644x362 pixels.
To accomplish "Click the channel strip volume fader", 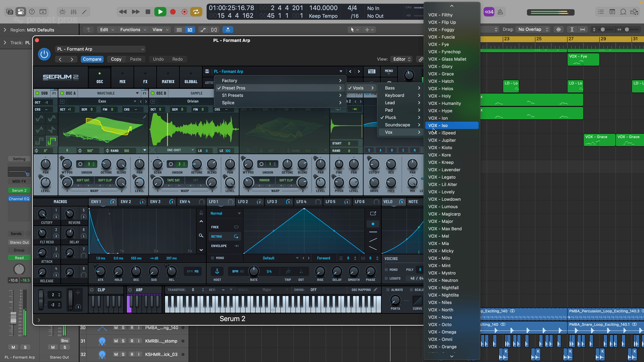I will tap(13, 318).
